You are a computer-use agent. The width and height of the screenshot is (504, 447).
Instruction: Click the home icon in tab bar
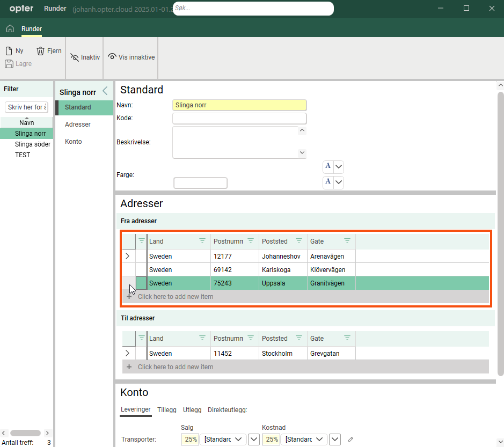[10, 28]
